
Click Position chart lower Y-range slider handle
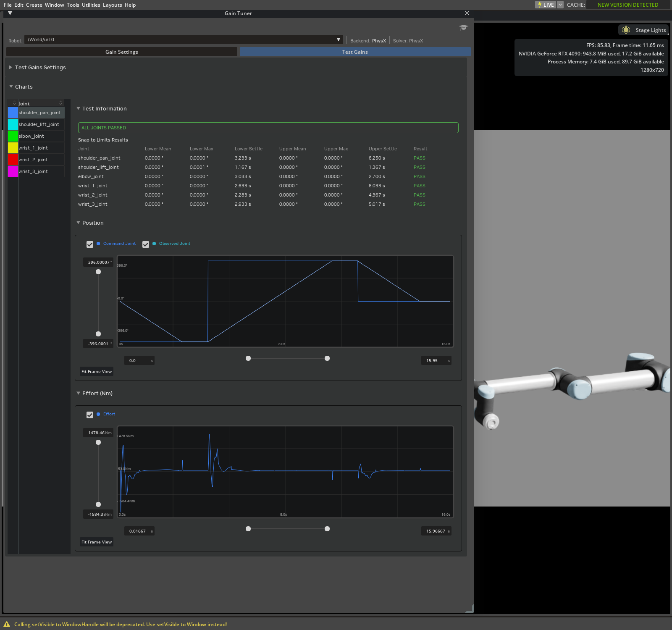coord(98,334)
